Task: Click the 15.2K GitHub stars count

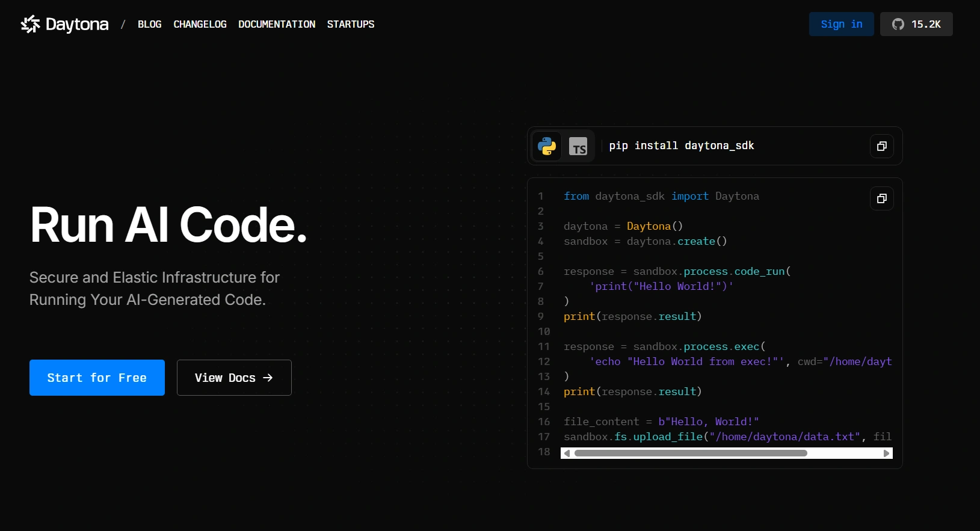Action: [926, 24]
